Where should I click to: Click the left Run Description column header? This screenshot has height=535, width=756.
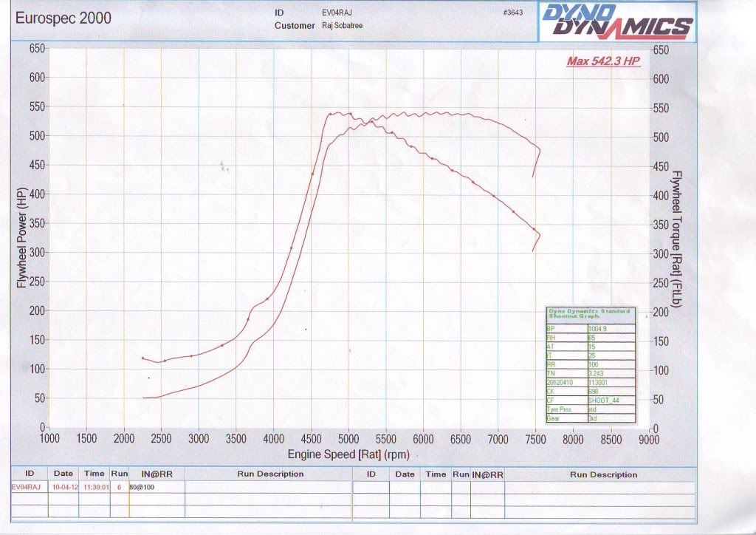[269, 474]
